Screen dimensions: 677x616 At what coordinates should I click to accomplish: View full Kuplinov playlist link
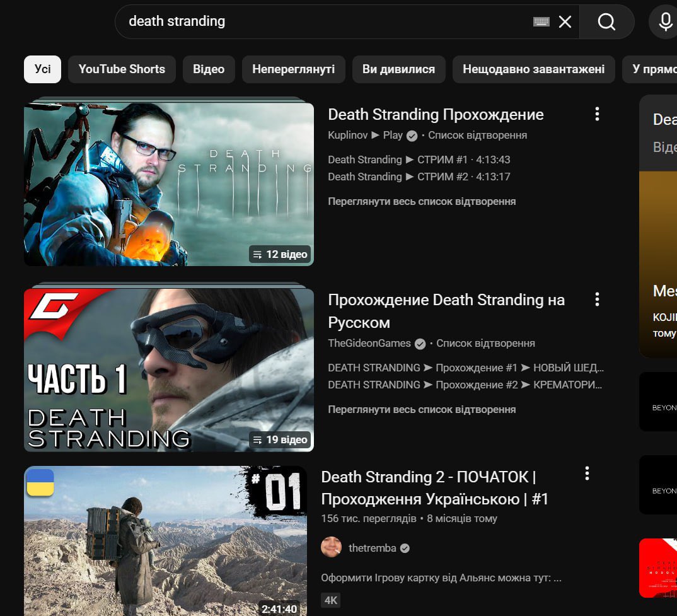[422, 202]
